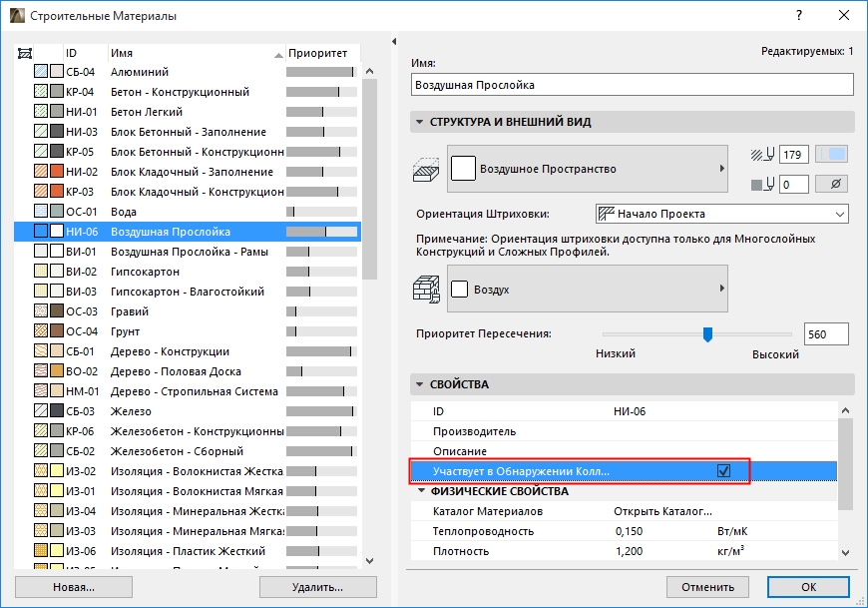Click Открыть Каталог... link

pos(662,511)
